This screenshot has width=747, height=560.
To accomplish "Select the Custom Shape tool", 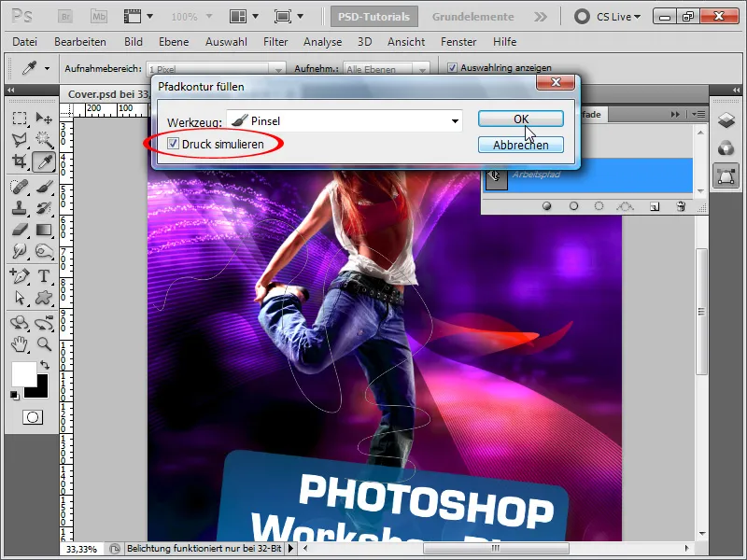I will 44,298.
